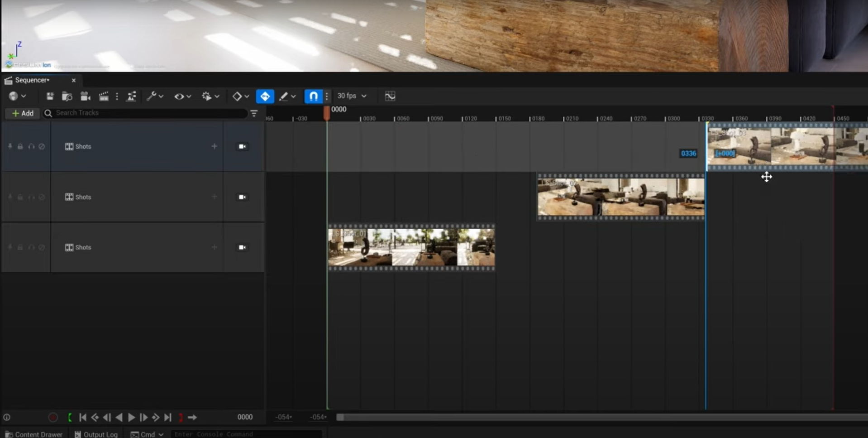Click Create Camera icon in toolbar
Screen dimensions: 868x438
pyautogui.click(x=85, y=96)
